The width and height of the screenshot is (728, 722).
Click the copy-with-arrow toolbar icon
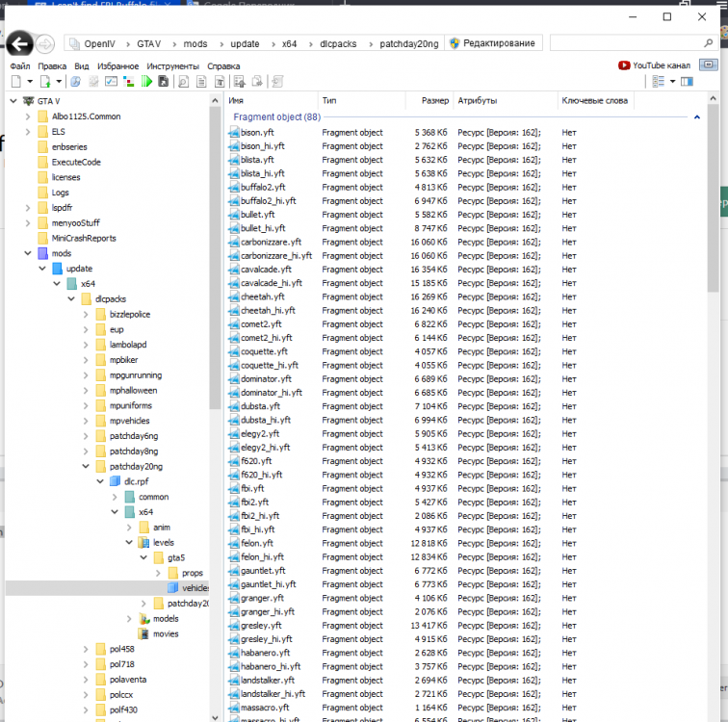tap(257, 82)
